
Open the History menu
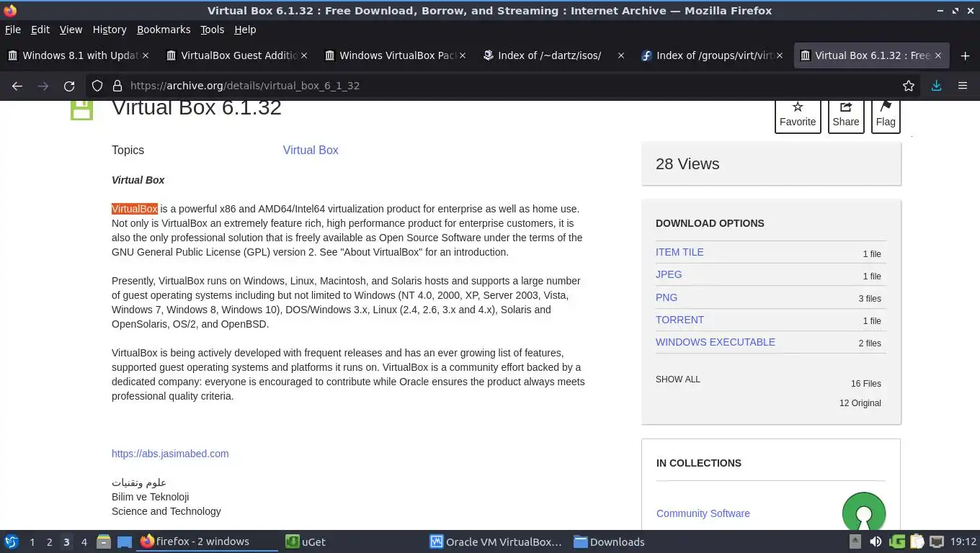110,30
